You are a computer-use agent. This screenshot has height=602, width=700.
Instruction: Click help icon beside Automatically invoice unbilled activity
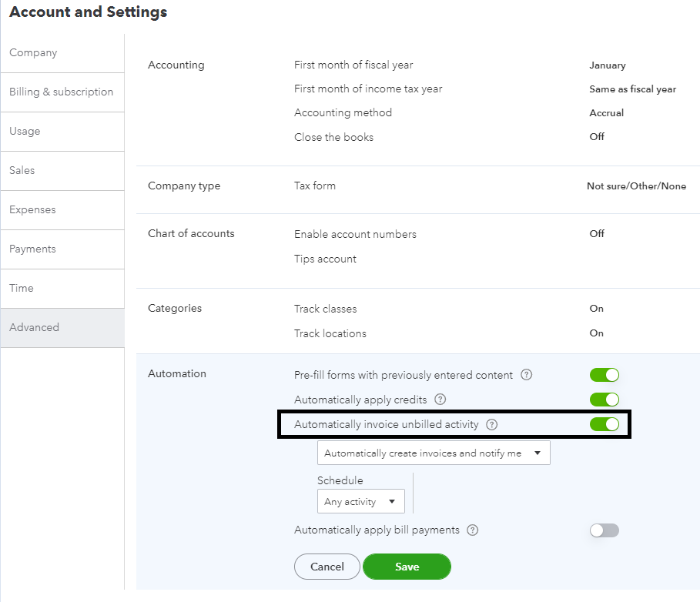(492, 424)
